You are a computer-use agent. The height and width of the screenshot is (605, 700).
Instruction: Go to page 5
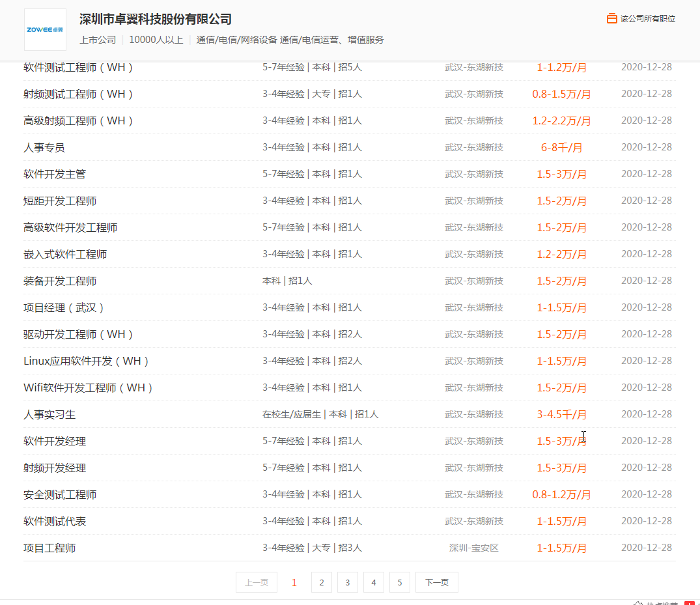[400, 582]
